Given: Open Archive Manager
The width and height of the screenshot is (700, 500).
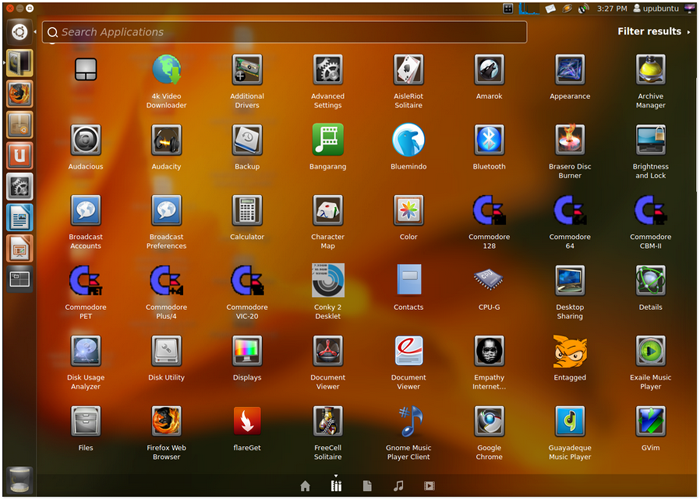Looking at the screenshot, I should [x=650, y=70].
